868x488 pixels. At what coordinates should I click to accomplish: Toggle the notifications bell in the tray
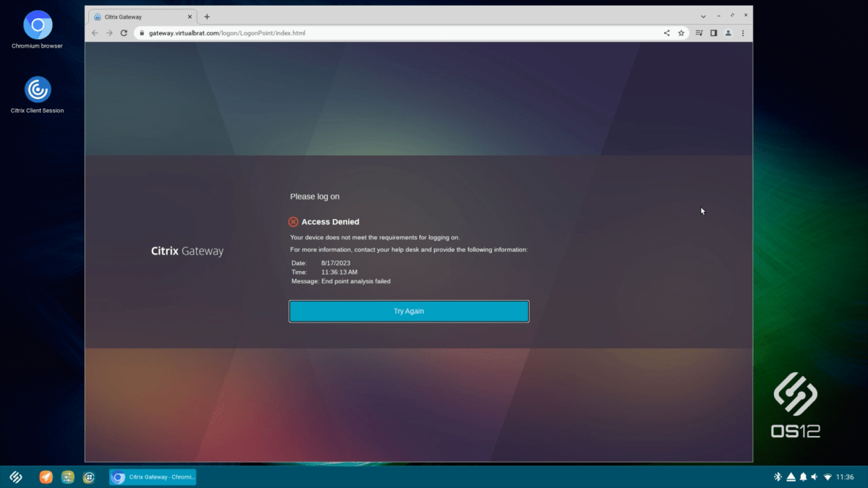[803, 476]
